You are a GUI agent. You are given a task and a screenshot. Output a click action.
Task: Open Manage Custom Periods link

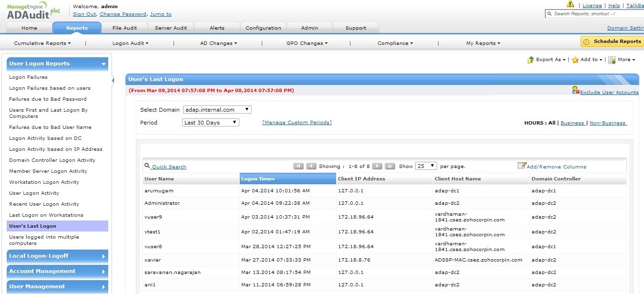click(x=296, y=122)
